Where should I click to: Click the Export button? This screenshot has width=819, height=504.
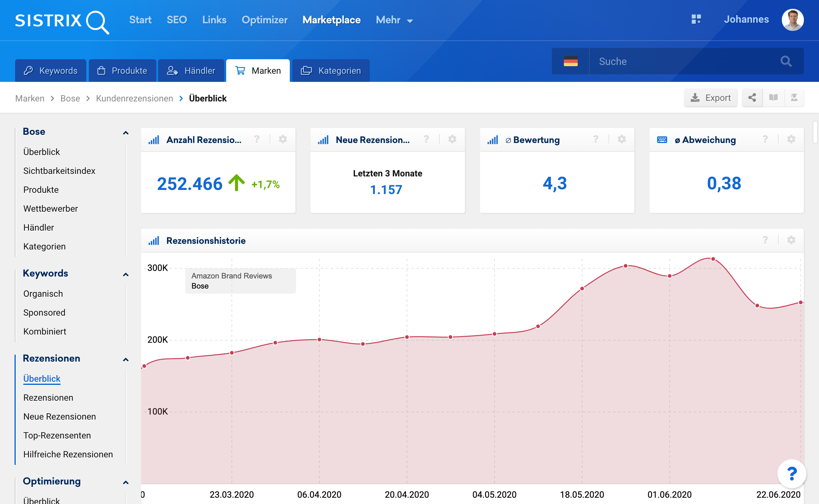pos(711,98)
